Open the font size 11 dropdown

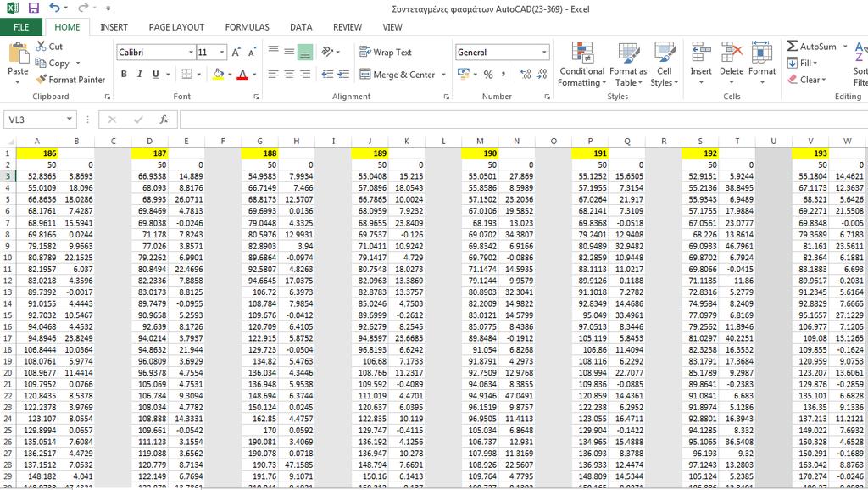coord(222,52)
